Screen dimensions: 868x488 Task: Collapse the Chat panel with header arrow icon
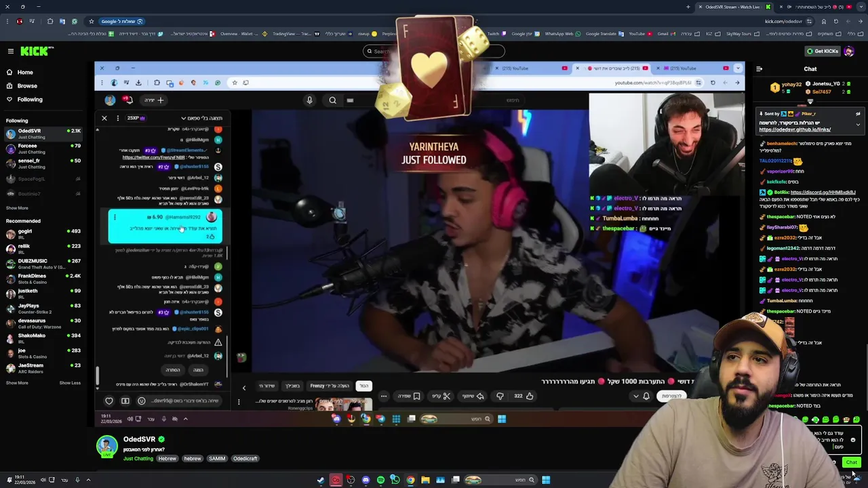[x=759, y=69]
